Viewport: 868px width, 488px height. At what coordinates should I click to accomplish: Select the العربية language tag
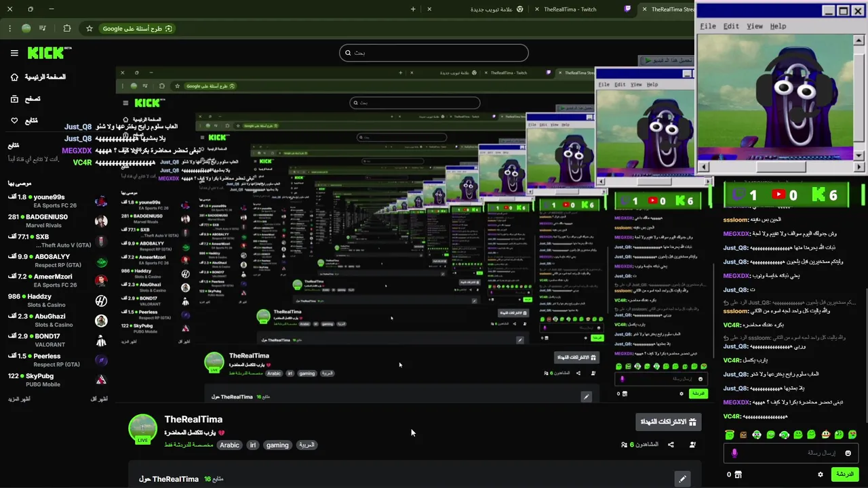click(307, 445)
